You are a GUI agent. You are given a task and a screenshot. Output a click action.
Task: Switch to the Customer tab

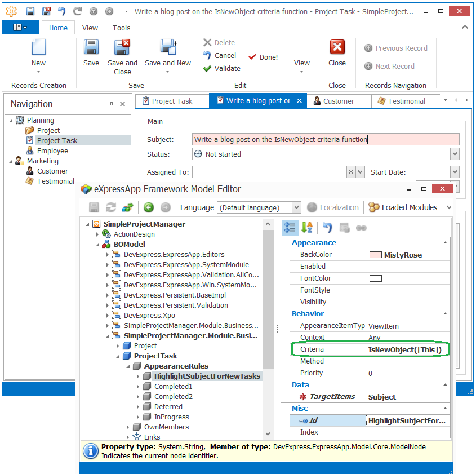(x=339, y=101)
